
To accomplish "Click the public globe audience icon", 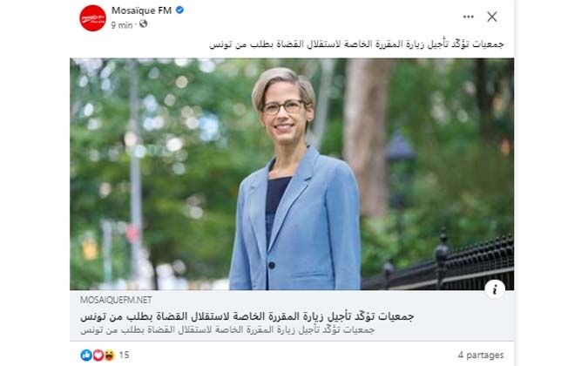I will (143, 24).
